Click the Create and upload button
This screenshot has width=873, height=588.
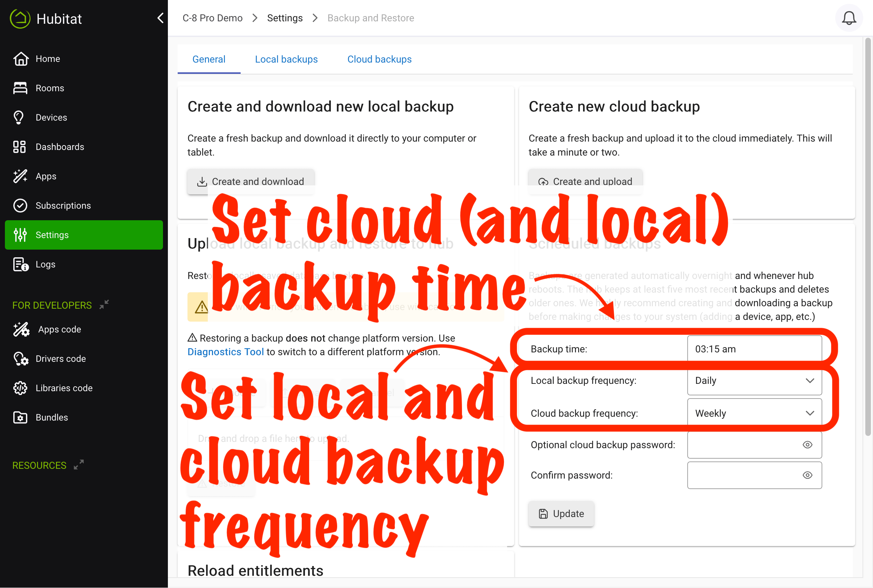(x=585, y=181)
